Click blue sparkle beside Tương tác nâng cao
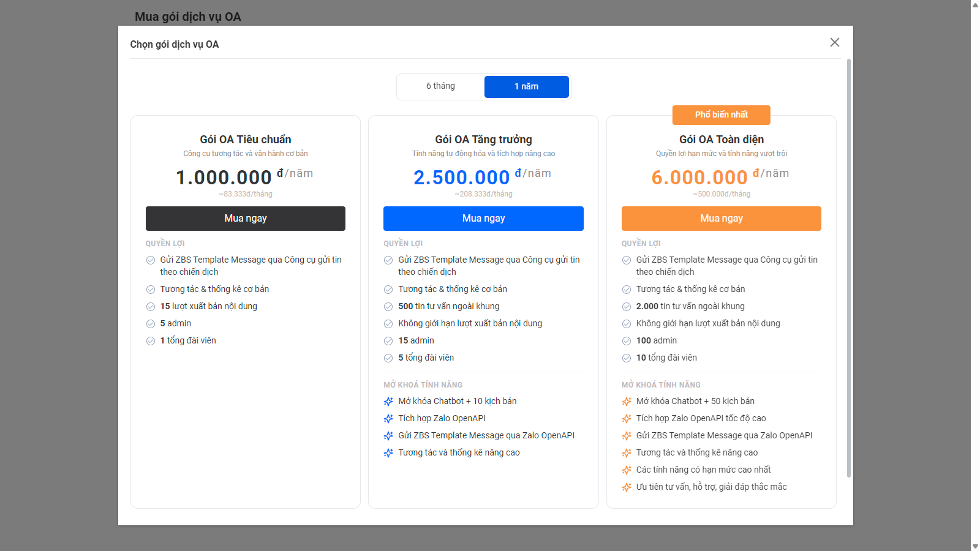This screenshot has width=980, height=551. 388,453
